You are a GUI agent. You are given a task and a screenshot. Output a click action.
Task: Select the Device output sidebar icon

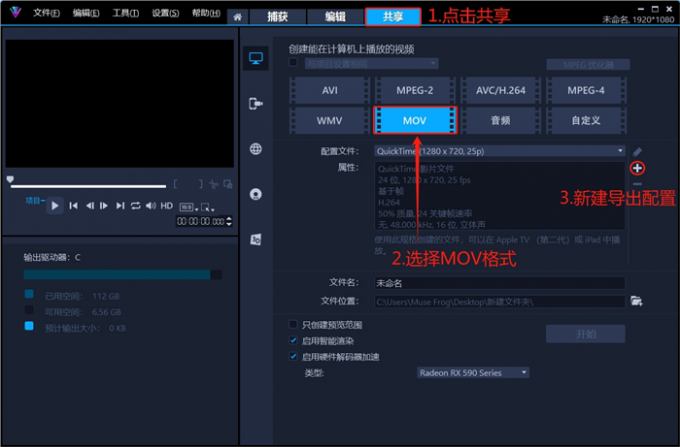256,103
